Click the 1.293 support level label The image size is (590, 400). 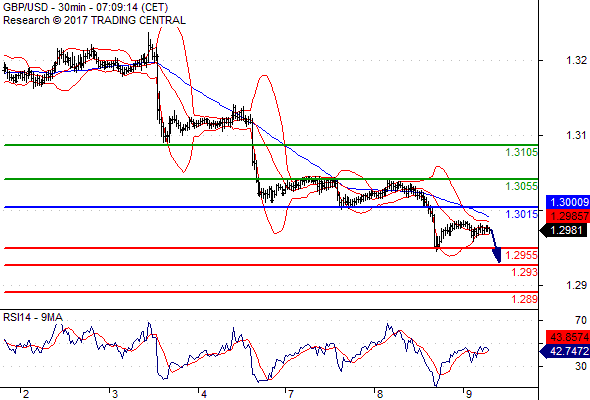pyautogui.click(x=525, y=272)
